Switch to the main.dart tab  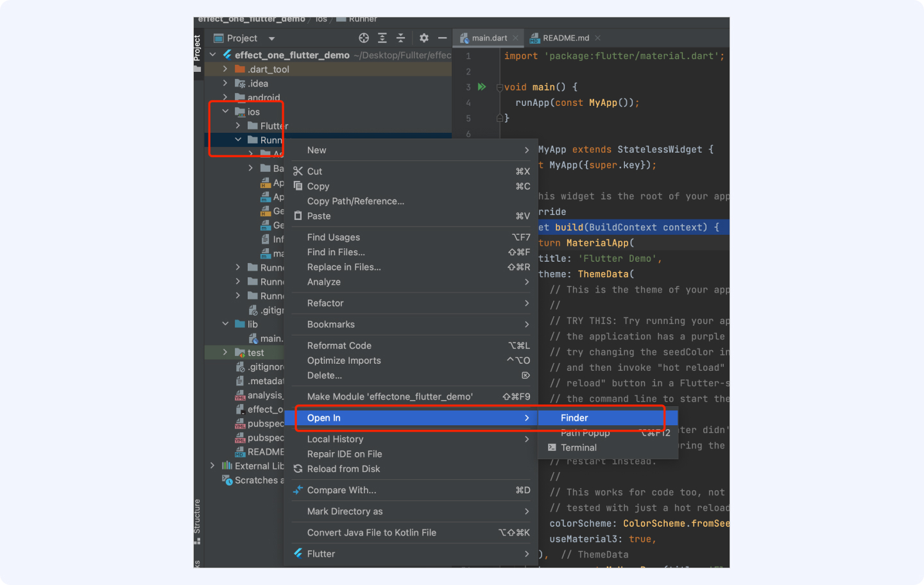click(488, 38)
